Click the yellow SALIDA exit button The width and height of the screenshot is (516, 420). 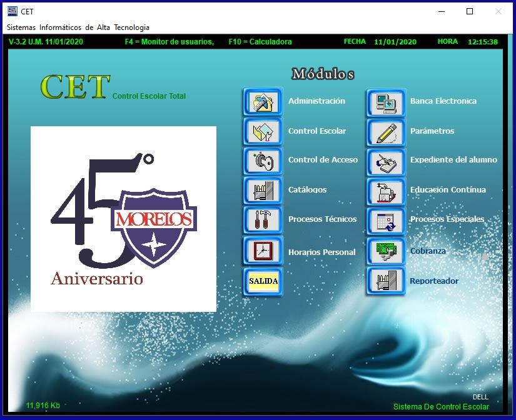pos(263,281)
